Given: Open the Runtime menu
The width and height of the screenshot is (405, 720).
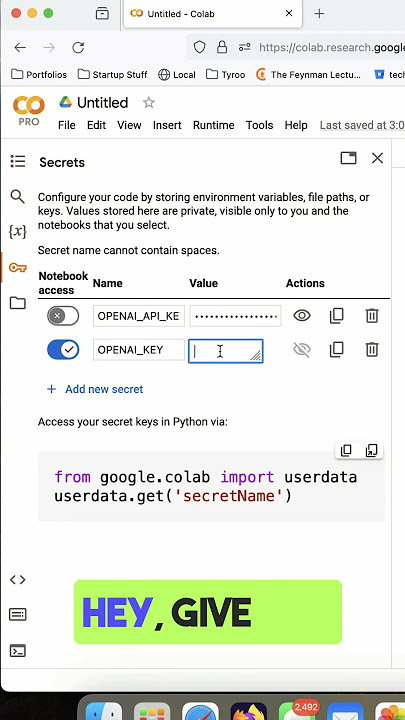Looking at the screenshot, I should click(x=214, y=125).
